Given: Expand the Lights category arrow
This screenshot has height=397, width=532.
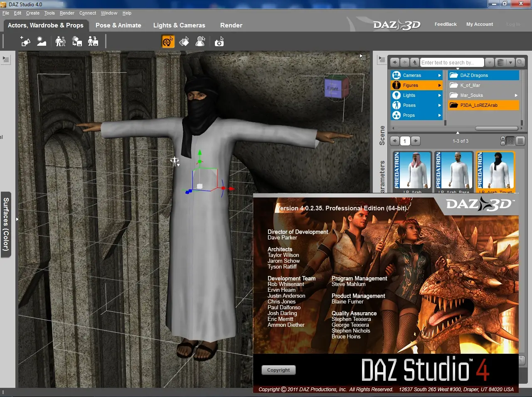Looking at the screenshot, I should (x=439, y=95).
